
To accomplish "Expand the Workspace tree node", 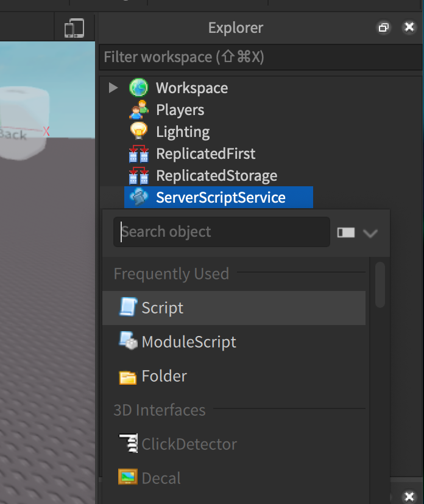I will (113, 88).
